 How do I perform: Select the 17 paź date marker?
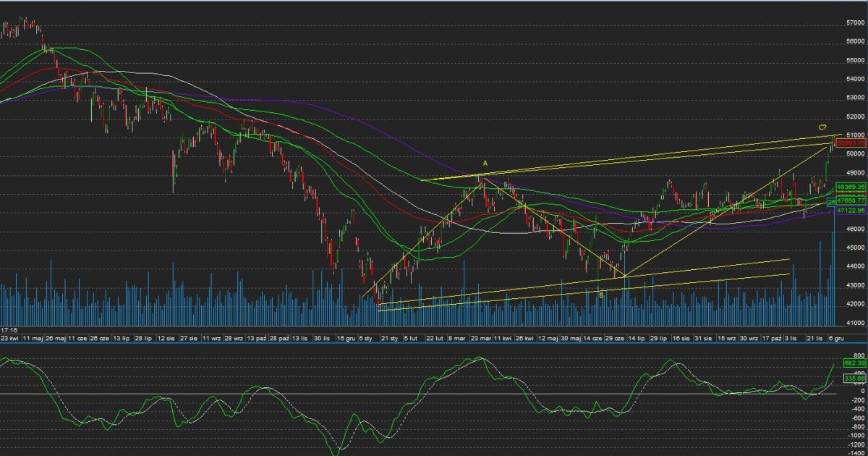pyautogui.click(x=773, y=338)
